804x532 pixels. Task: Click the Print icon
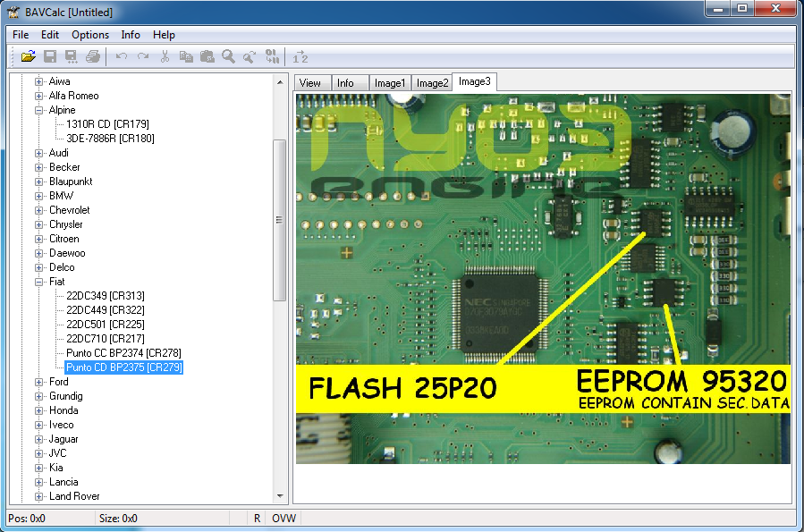92,56
